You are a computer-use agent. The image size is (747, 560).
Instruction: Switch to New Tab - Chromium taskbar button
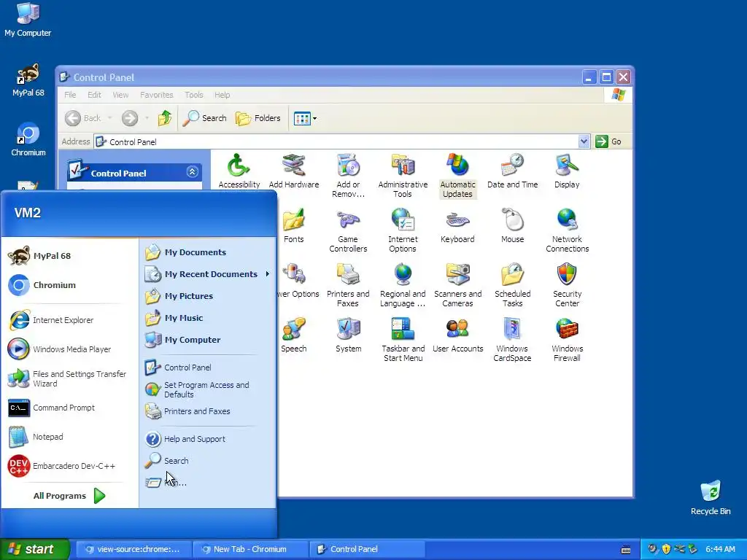250,549
